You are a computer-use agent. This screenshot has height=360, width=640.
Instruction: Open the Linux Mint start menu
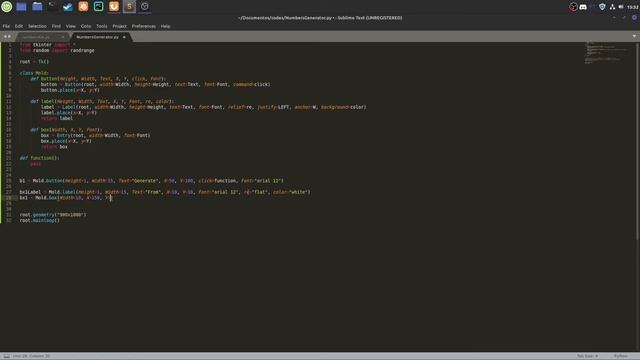point(7,7)
